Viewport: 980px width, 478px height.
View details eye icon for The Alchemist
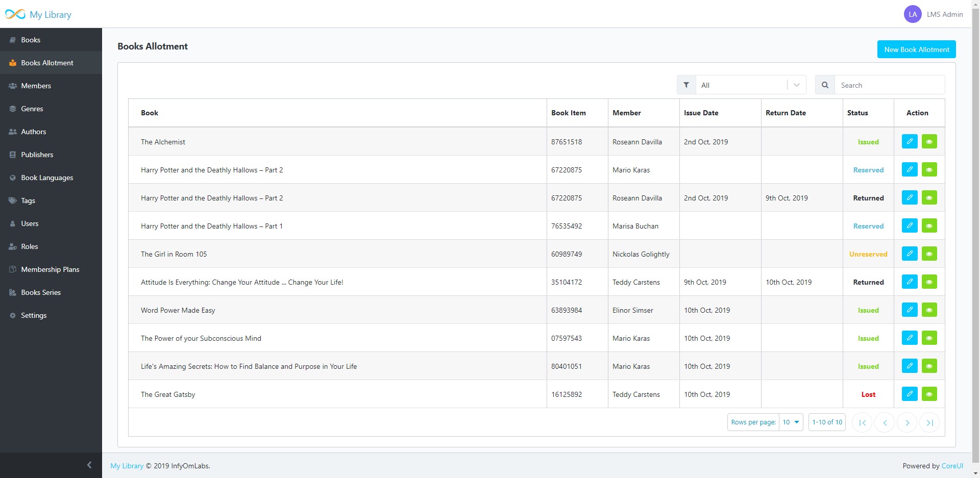(929, 141)
